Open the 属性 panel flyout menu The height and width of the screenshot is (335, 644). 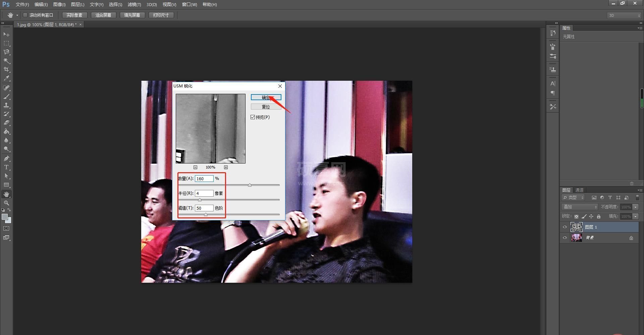640,28
